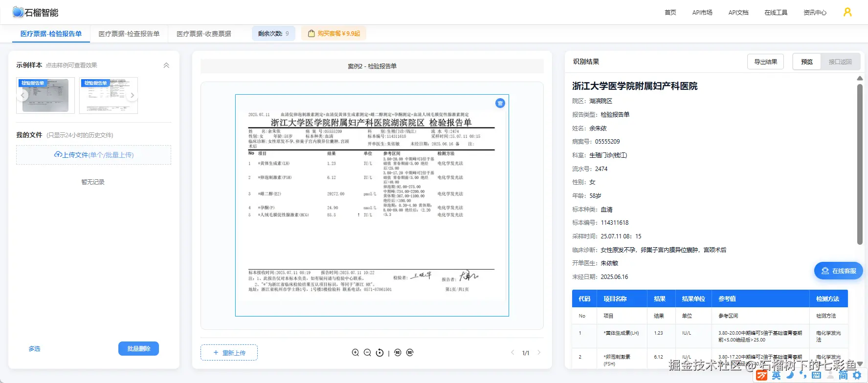This screenshot has height=383, width=868.
Task: Toggle IME punctuation mode icon
Action: point(803,376)
